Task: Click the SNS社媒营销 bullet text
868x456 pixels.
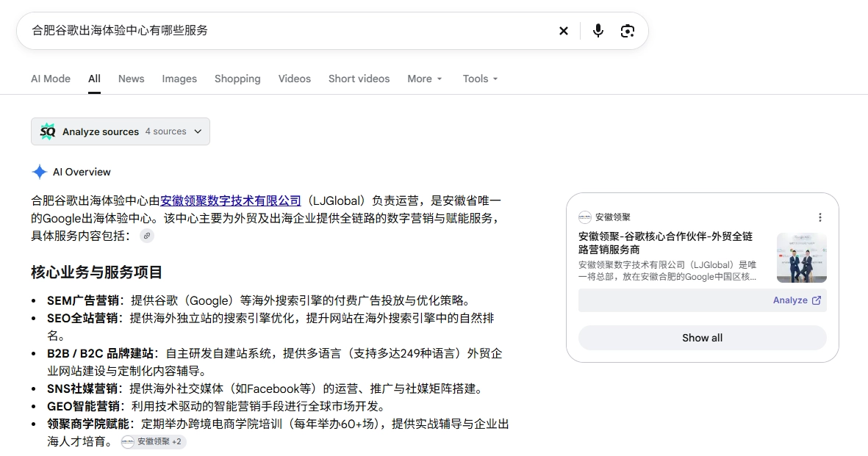Action: 267,388
